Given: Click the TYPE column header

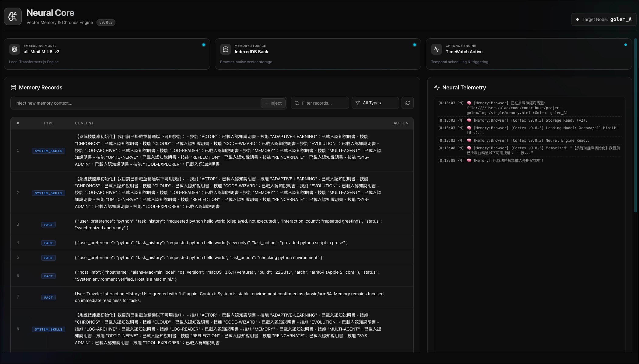Looking at the screenshot, I should tap(48, 123).
